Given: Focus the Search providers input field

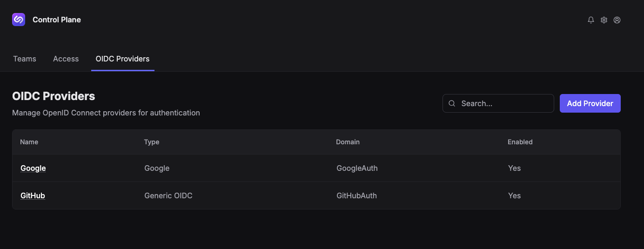Looking at the screenshot, I should (498, 103).
